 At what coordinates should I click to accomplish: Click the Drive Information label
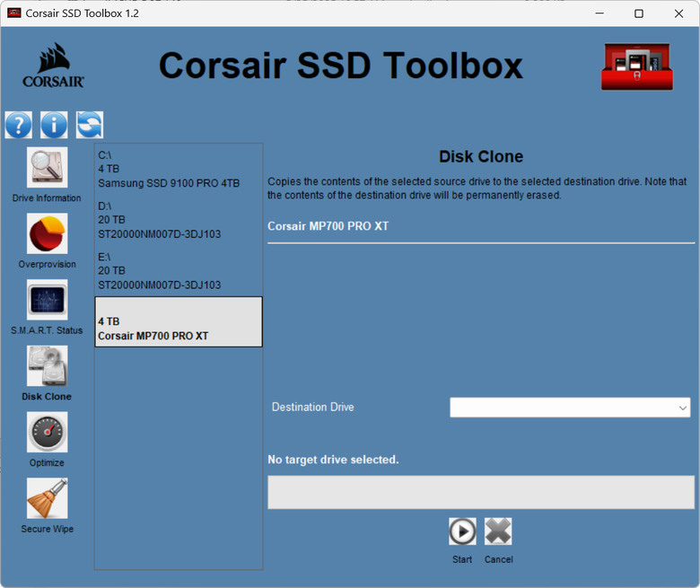(47, 197)
